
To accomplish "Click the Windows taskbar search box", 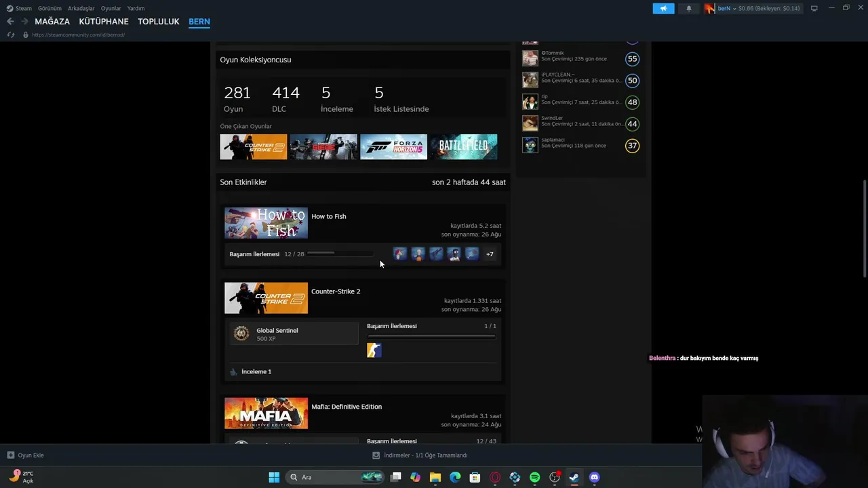I will pos(335,477).
